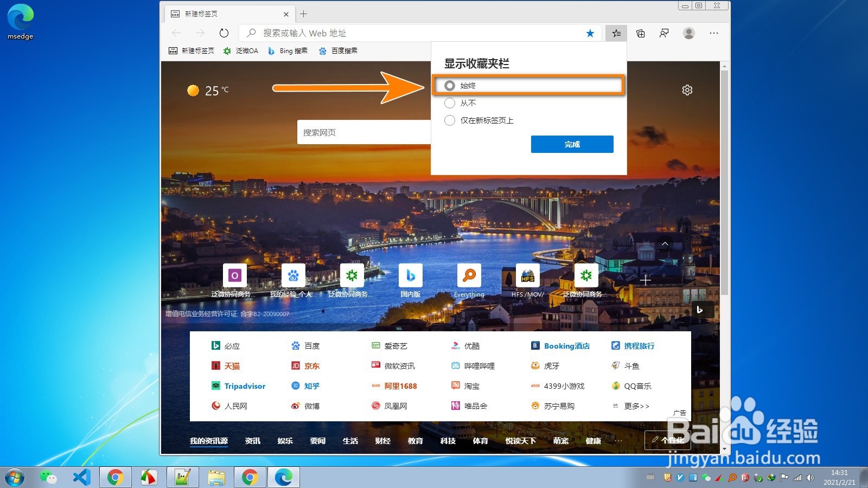Open the HFS /MOV/ shortcut tile

click(527, 275)
